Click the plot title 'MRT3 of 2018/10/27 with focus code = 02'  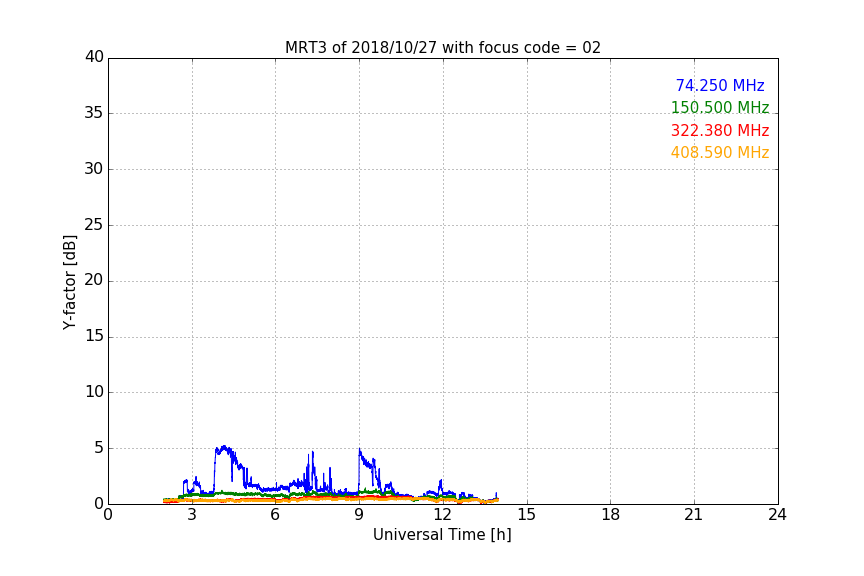442,48
